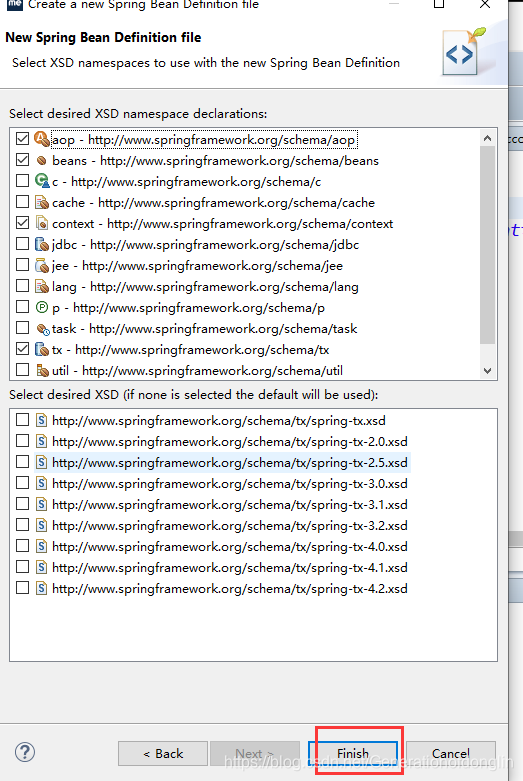523x781 pixels.
Task: Click the jdbc namespace icon
Action: click(42, 244)
